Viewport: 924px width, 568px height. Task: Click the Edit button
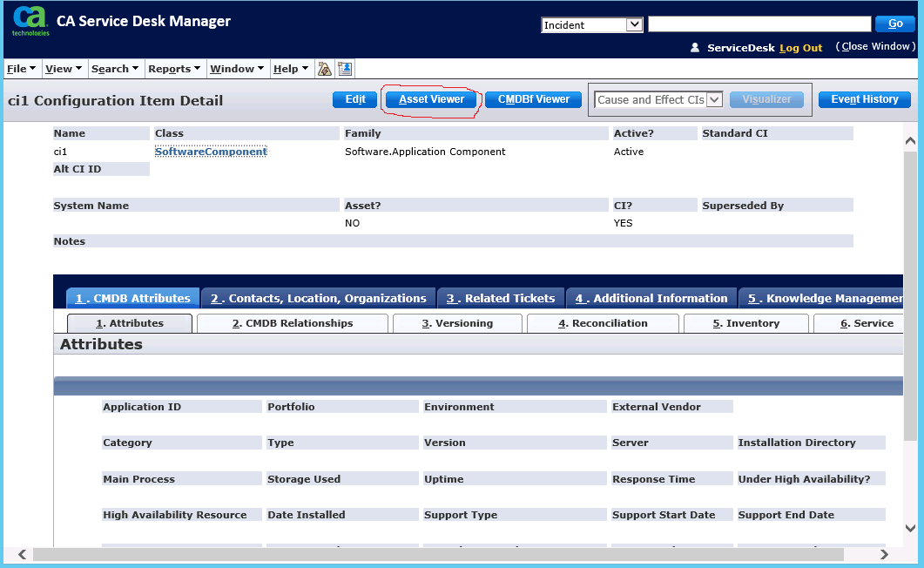354,99
